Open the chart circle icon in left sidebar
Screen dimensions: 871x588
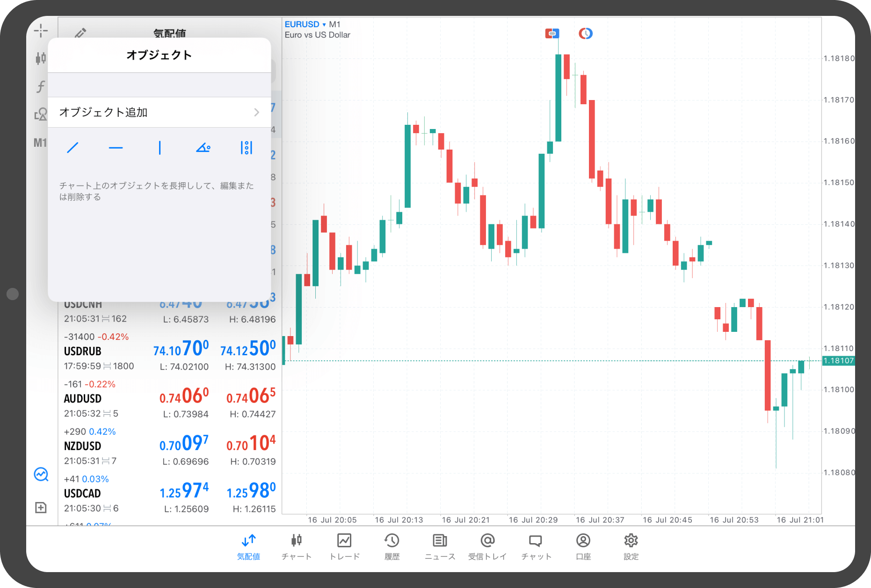pyautogui.click(x=41, y=474)
